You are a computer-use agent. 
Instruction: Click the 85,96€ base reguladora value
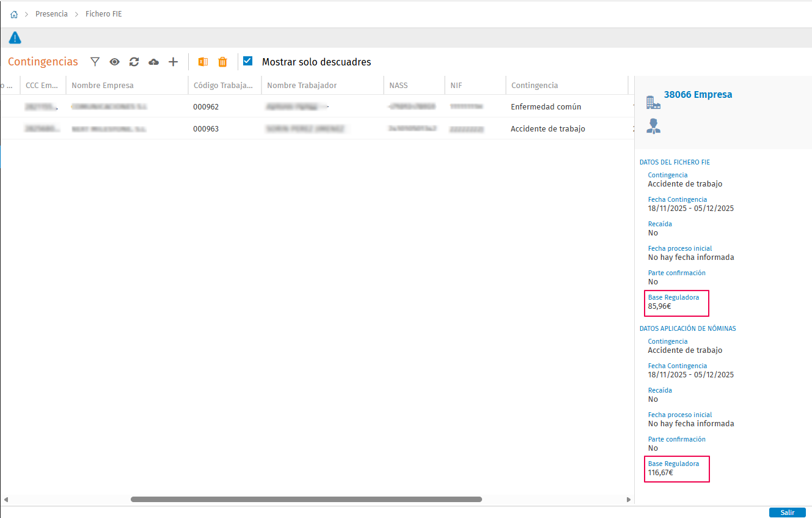pos(659,306)
